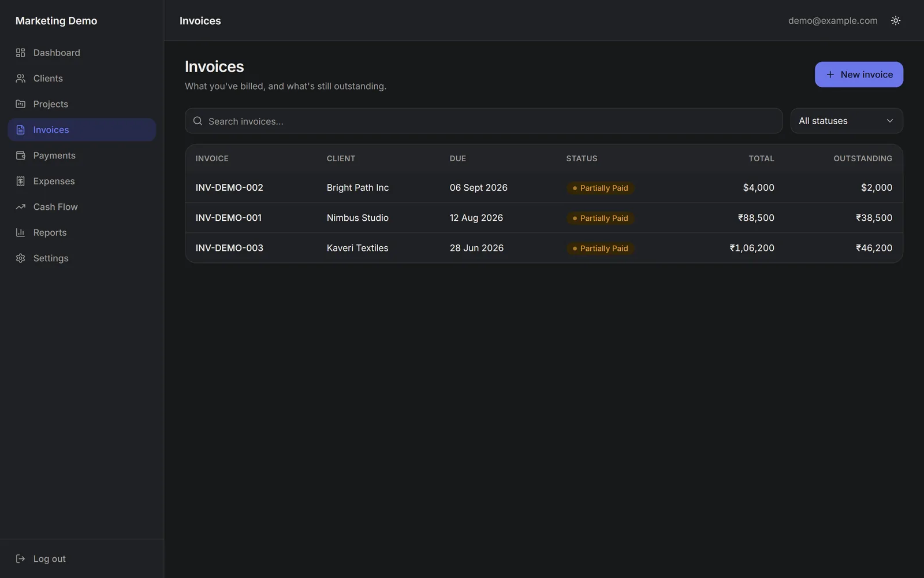The height and width of the screenshot is (578, 924).
Task: Click client Bright Path Inc
Action: (357, 187)
